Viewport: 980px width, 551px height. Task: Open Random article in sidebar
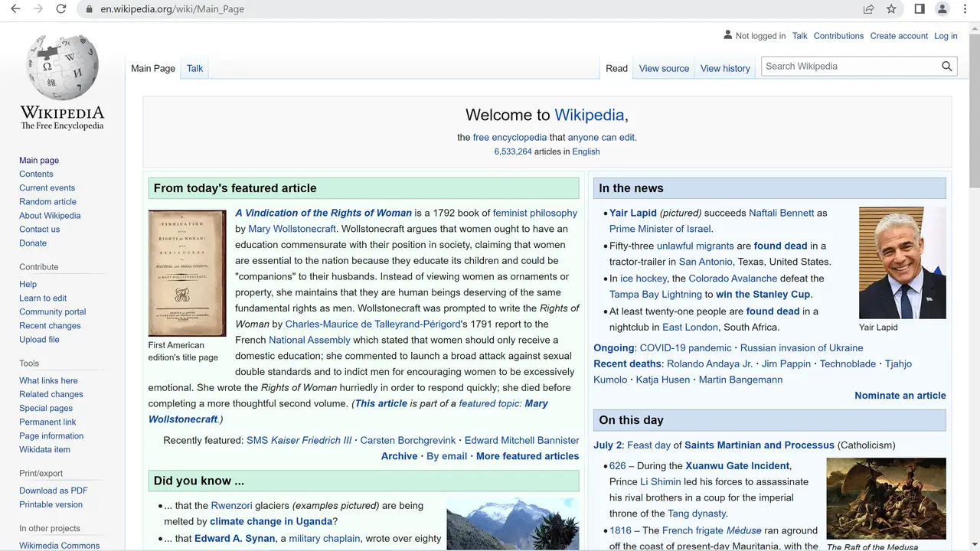(47, 202)
